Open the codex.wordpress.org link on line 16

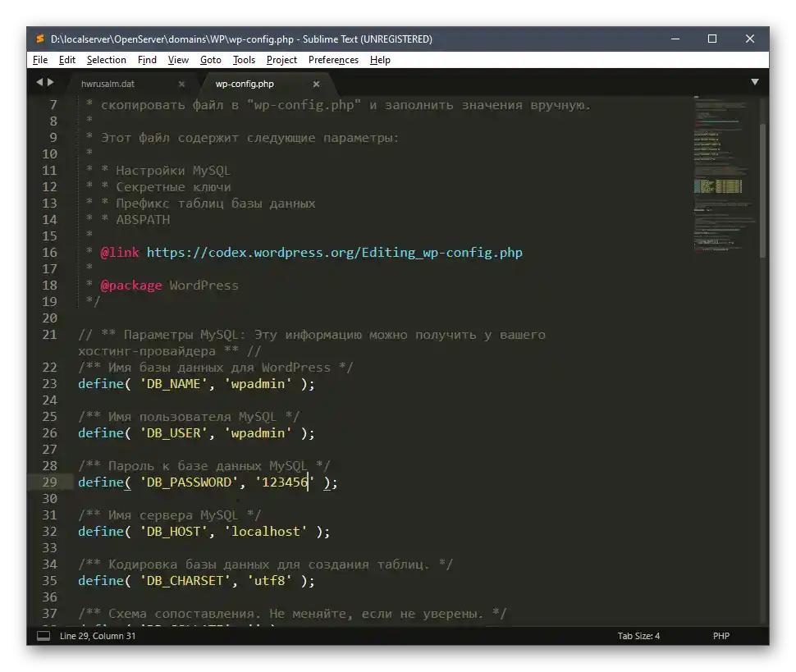335,253
